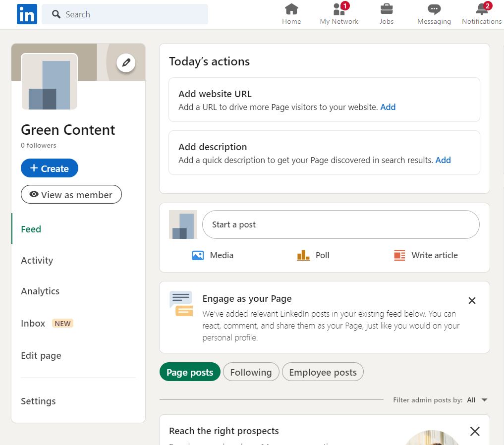Click the search magnifier icon
Viewport: 504px width, 445px height.
pyautogui.click(x=56, y=14)
